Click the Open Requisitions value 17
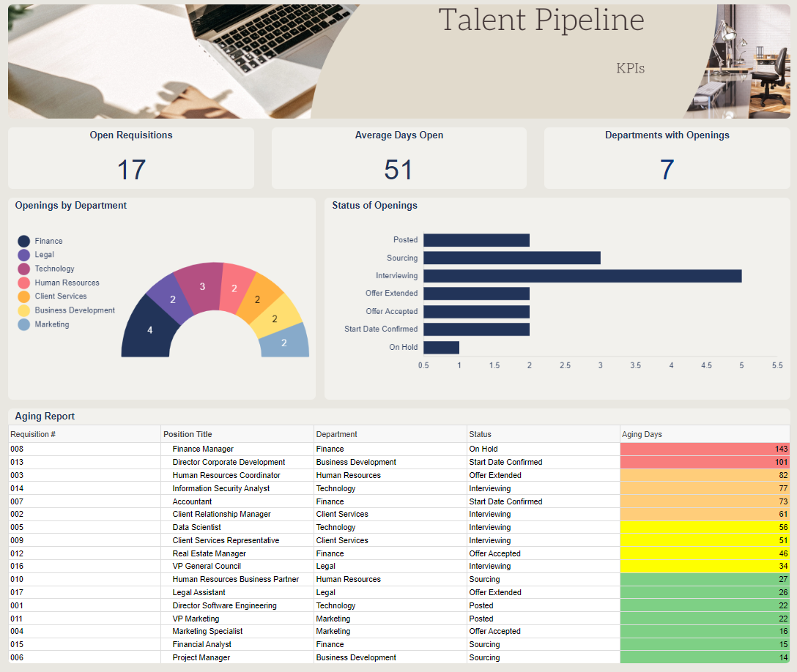 pos(131,170)
